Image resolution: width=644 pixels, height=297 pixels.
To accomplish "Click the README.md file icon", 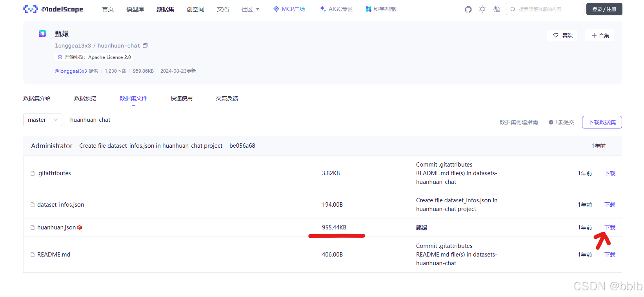I will coord(33,255).
